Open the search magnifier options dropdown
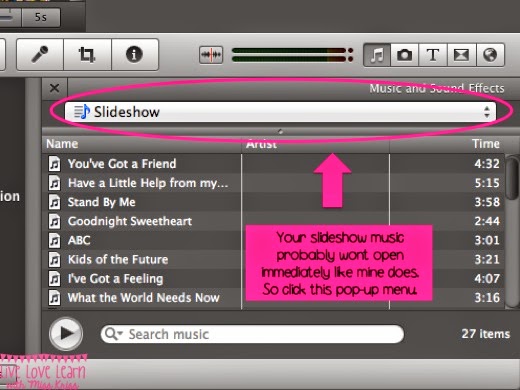520x390 pixels. pos(114,334)
